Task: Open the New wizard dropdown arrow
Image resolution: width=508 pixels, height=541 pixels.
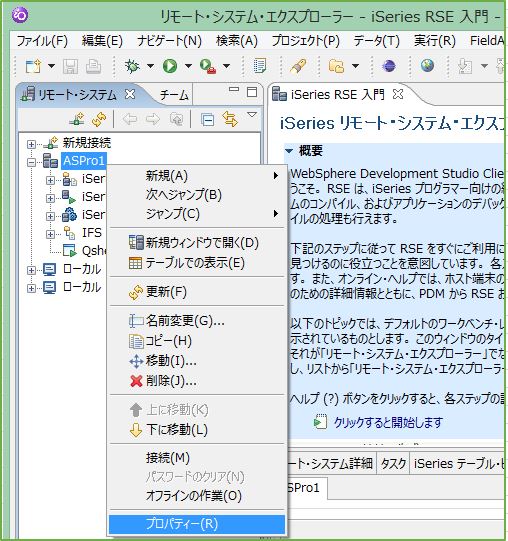Action: point(51,66)
